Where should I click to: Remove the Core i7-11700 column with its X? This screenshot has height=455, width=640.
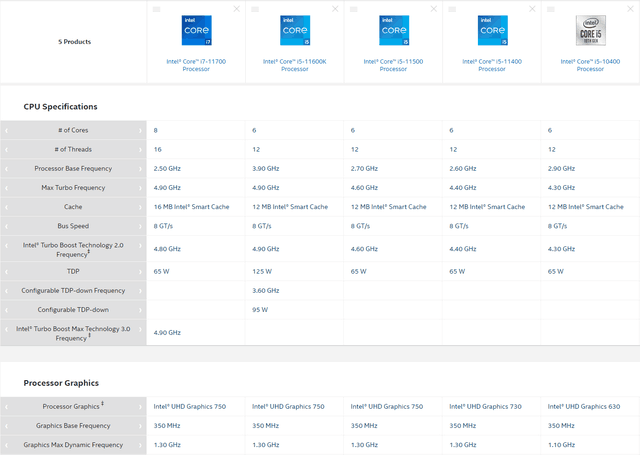click(236, 9)
